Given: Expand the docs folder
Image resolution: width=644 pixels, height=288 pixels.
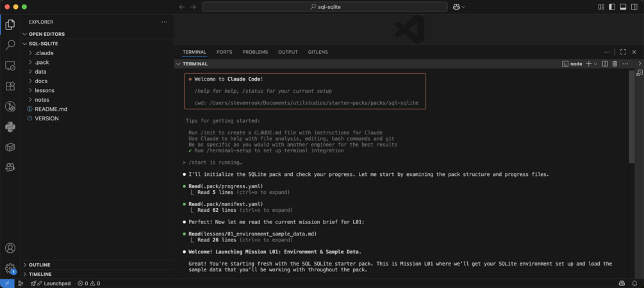Looking at the screenshot, I should point(97,81).
